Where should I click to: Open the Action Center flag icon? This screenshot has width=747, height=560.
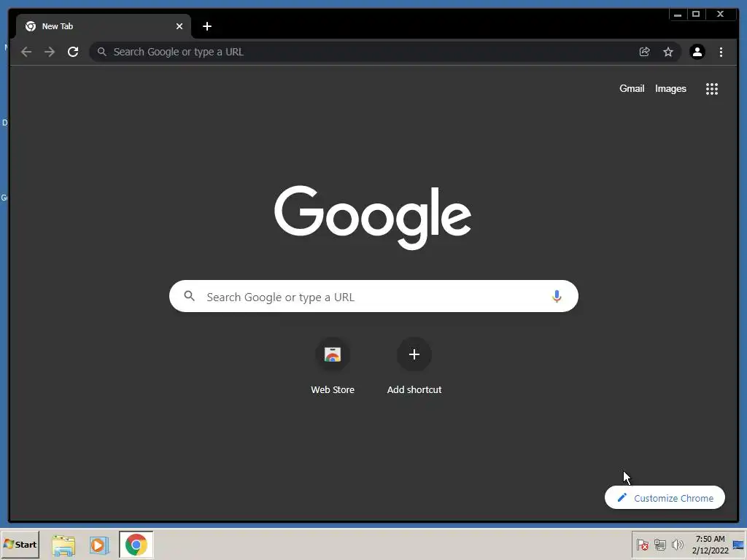point(642,544)
